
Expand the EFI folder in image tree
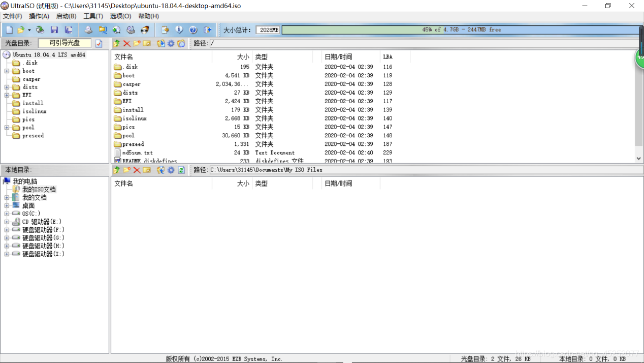point(7,95)
